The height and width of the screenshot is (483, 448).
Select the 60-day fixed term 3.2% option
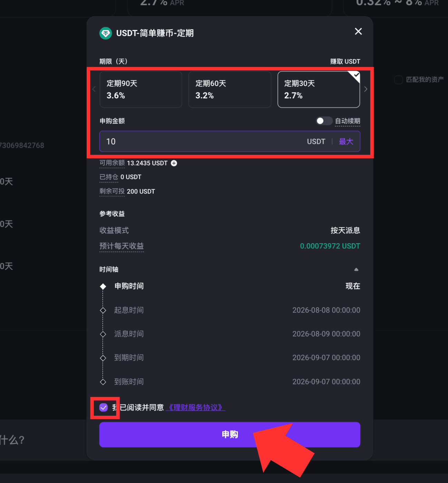coord(230,89)
